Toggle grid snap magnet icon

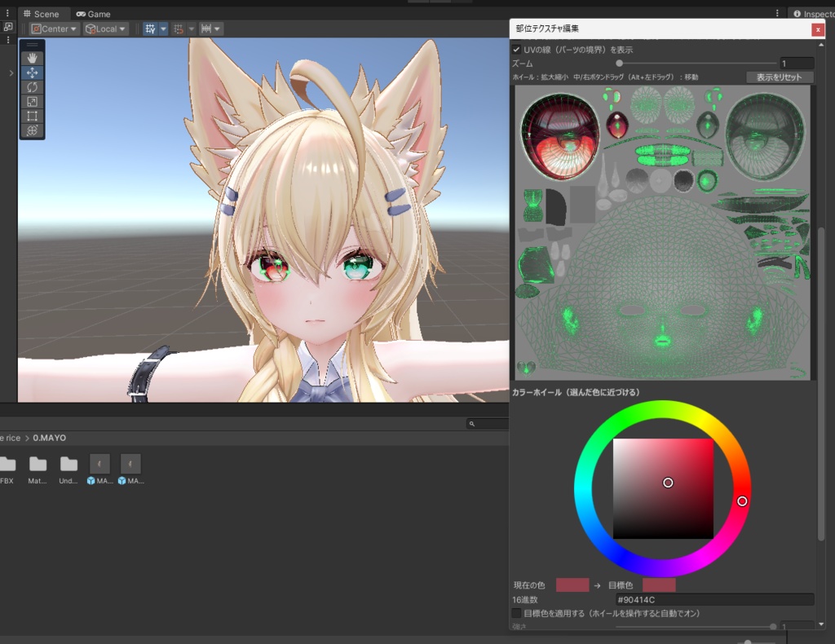(x=179, y=29)
